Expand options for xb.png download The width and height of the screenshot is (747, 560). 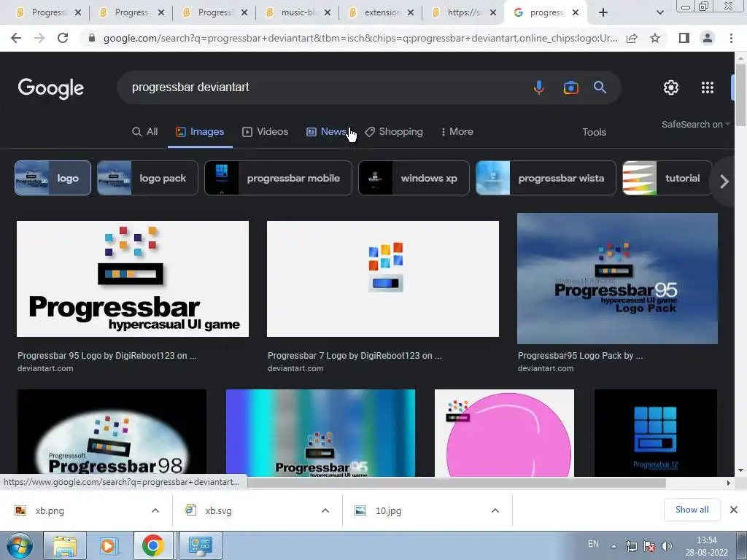click(155, 510)
